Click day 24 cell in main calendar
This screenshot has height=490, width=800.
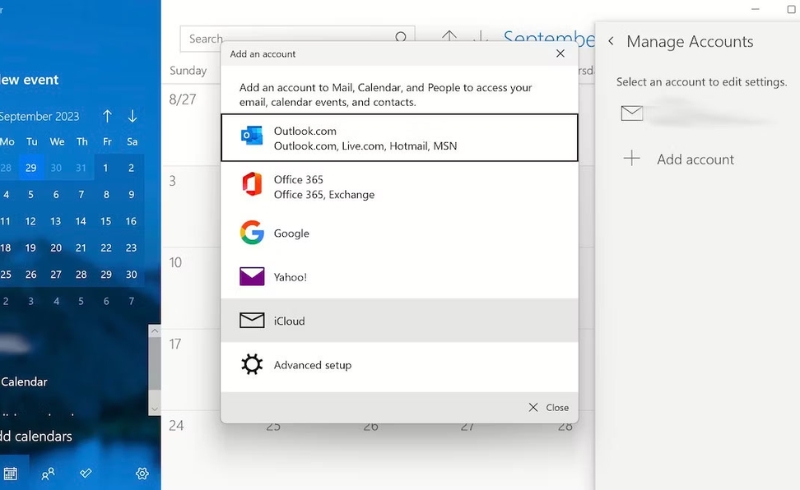[191, 450]
